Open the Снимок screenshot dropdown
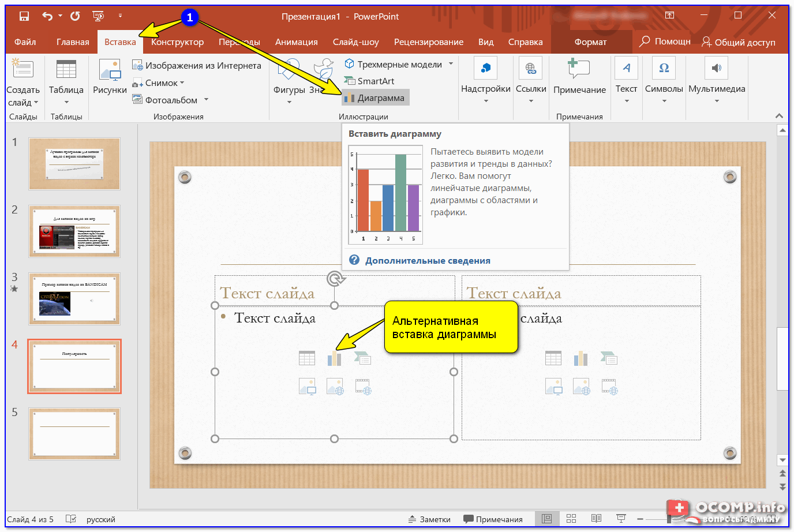This screenshot has width=794, height=532. tap(159, 83)
